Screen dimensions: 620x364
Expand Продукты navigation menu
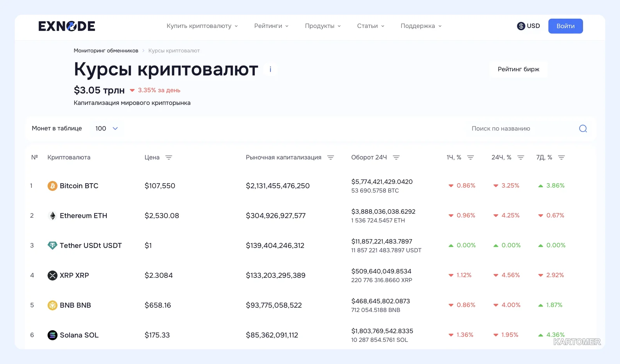[x=323, y=26]
